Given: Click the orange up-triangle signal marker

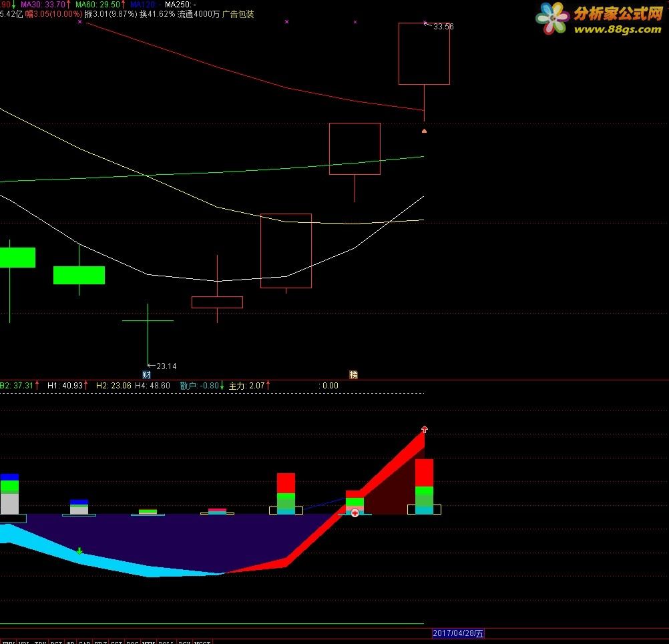Looking at the screenshot, I should click(424, 131).
